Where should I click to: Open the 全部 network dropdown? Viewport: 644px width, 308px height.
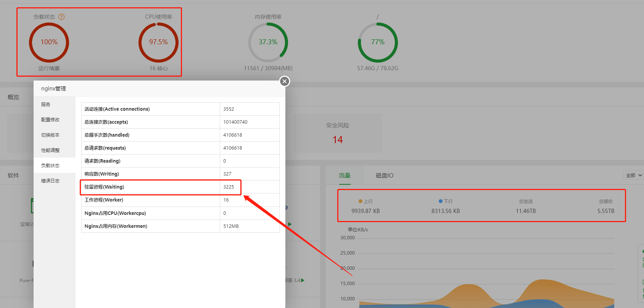[x=633, y=176]
